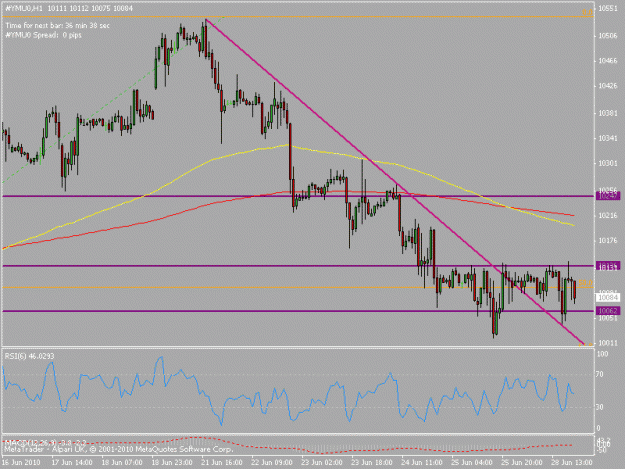Click the orange '0.0' Fibonacci label at top

[587, 12]
